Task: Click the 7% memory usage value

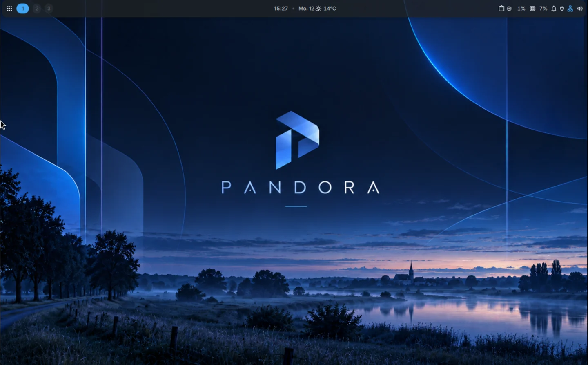Action: 543,8
